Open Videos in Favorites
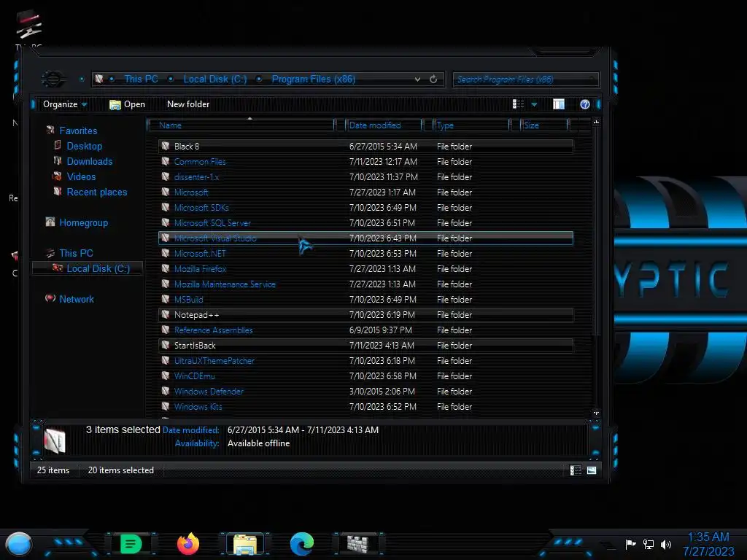This screenshot has width=747, height=560. (81, 176)
